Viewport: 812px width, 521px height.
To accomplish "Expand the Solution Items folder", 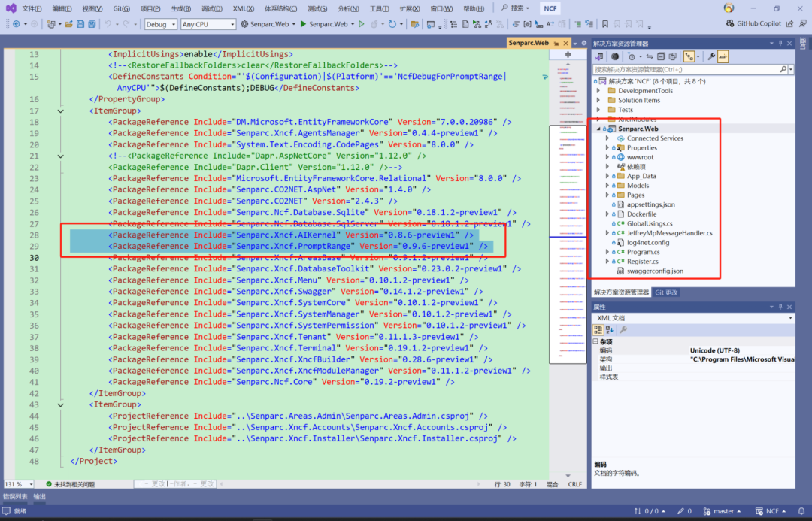I will coord(598,100).
